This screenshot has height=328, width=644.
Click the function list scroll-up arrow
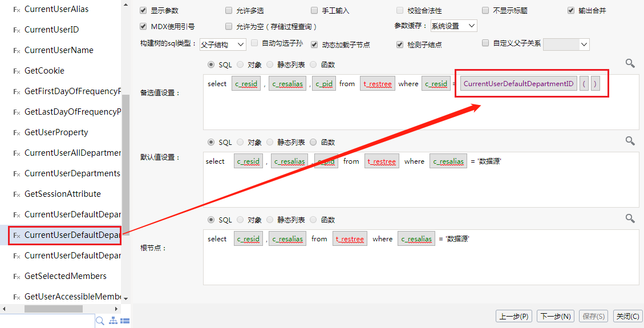pyautogui.click(x=125, y=5)
